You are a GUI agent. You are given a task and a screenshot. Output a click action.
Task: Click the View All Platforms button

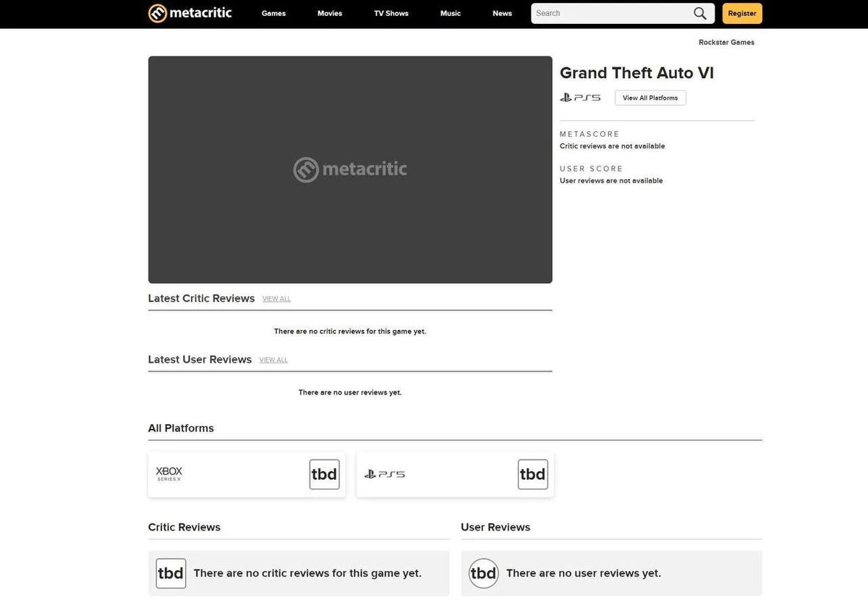click(650, 98)
